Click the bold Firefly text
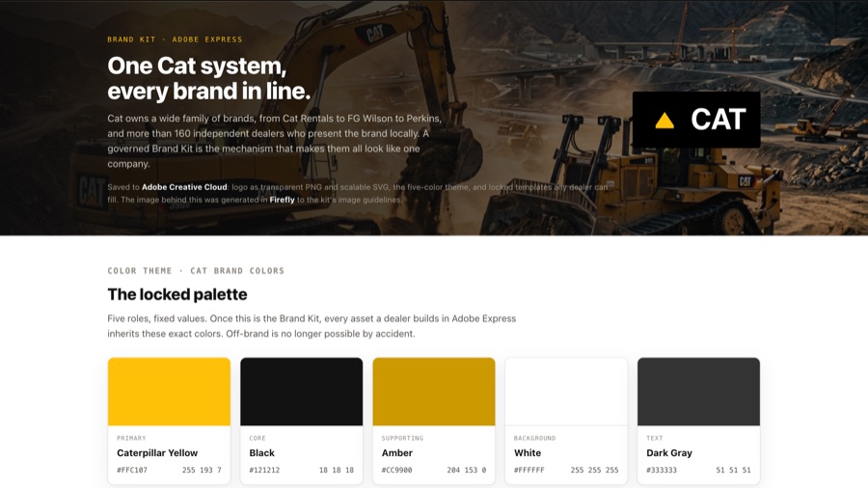Viewport: 868px width, 488px height. click(282, 200)
